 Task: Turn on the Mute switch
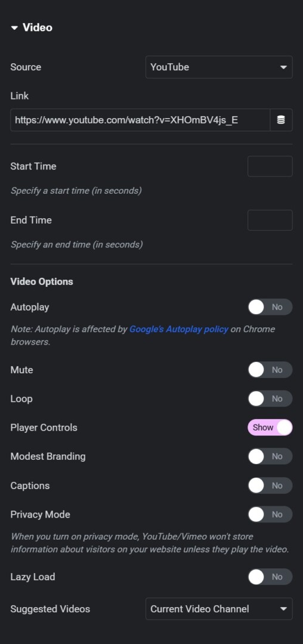click(270, 370)
